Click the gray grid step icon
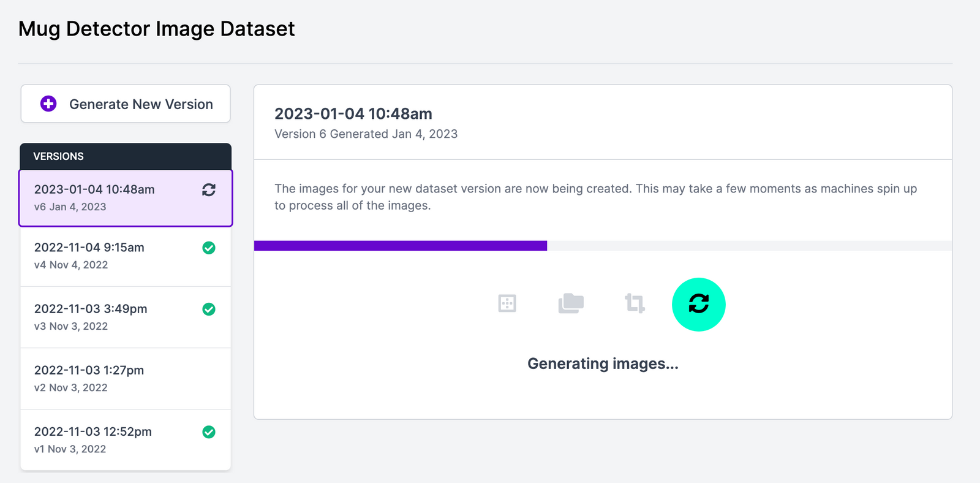Screen dimensions: 980x483 point(507,303)
